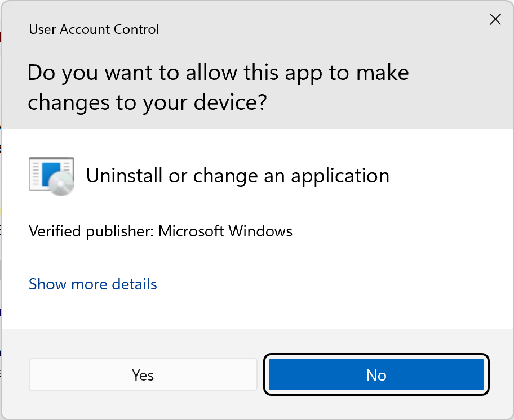
Task: Expand Show more details
Action: click(x=92, y=284)
